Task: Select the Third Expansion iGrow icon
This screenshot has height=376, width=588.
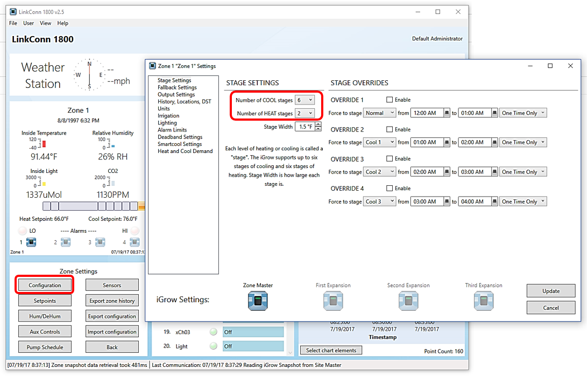Action: click(x=484, y=301)
